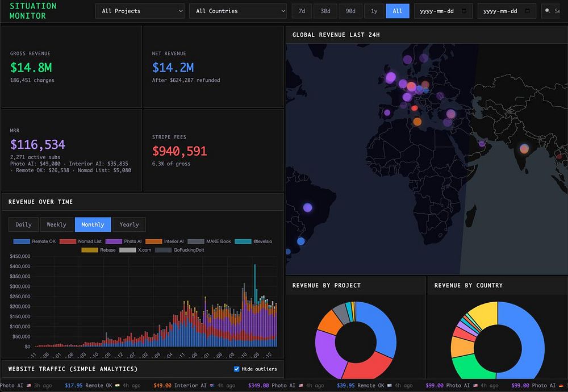
Task: Select the 90d time range
Action: point(350,11)
